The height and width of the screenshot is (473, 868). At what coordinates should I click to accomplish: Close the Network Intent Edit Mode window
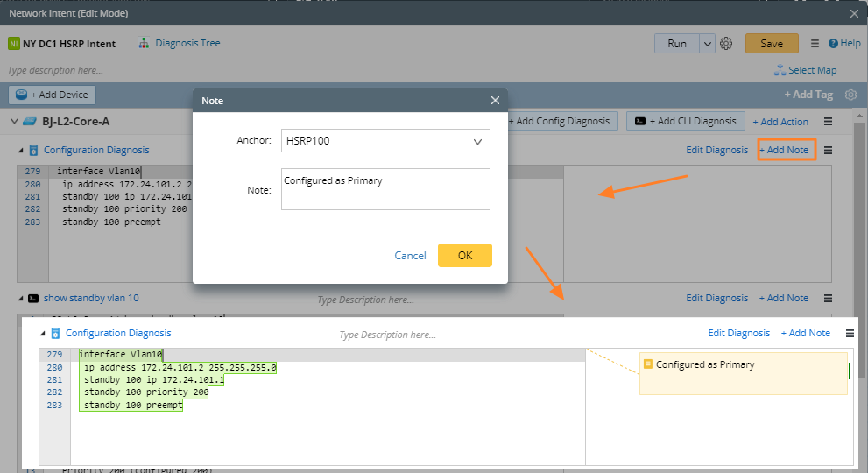[854, 13]
